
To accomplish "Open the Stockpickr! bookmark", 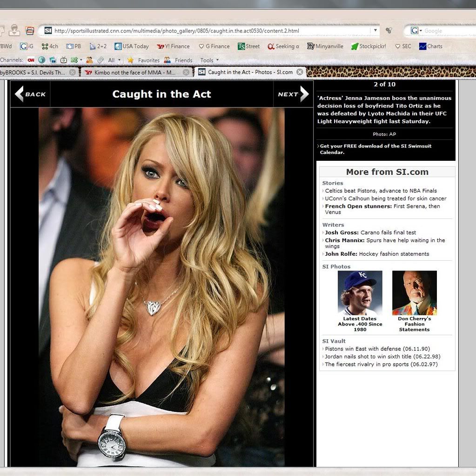I will pyautogui.click(x=369, y=46).
